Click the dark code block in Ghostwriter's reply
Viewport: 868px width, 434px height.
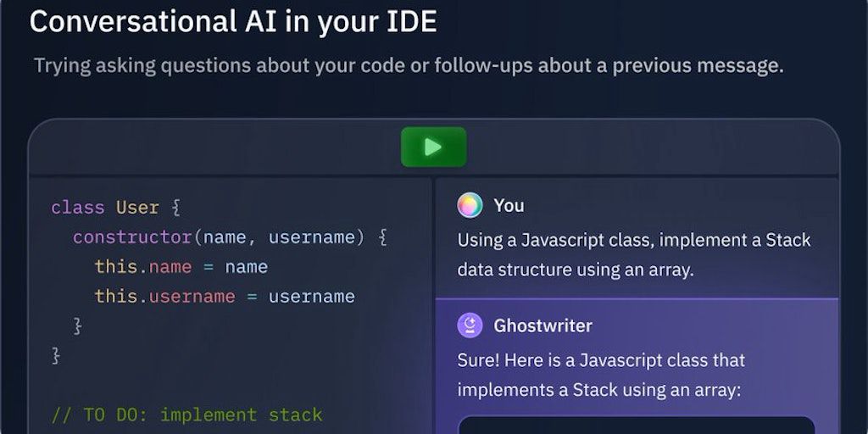tap(636, 424)
